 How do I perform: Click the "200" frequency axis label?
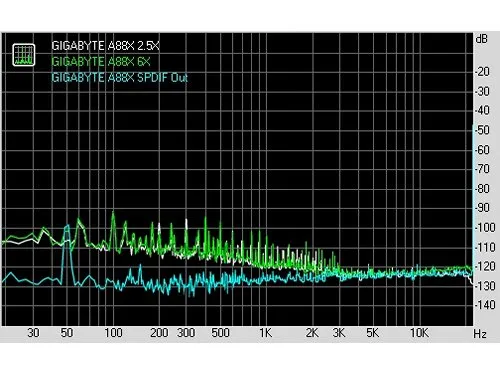click(x=159, y=333)
